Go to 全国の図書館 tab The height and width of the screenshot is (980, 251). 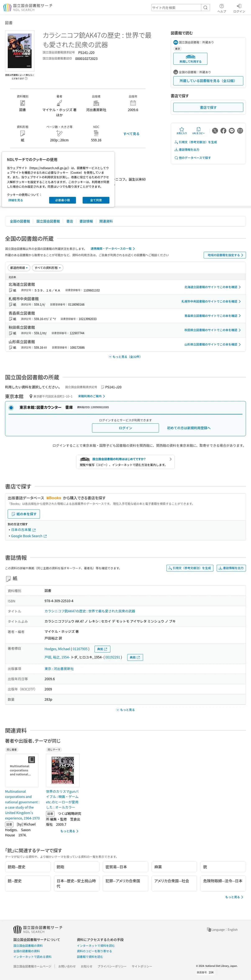pyautogui.click(x=20, y=221)
